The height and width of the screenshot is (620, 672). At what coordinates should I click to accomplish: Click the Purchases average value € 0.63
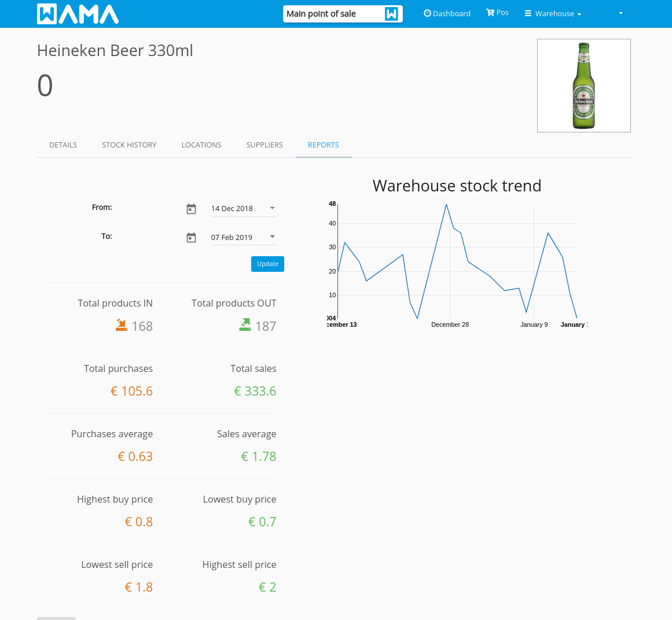(135, 456)
